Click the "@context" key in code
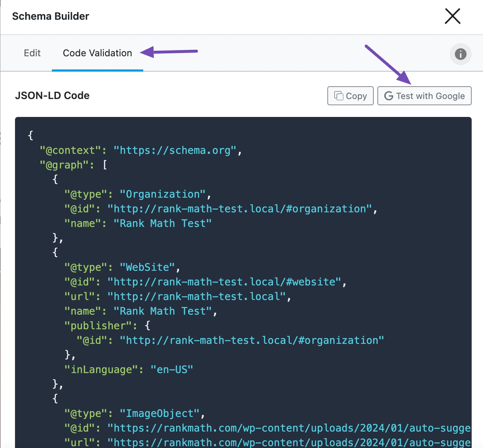Image resolution: width=483 pixels, height=448 pixels. tap(70, 150)
